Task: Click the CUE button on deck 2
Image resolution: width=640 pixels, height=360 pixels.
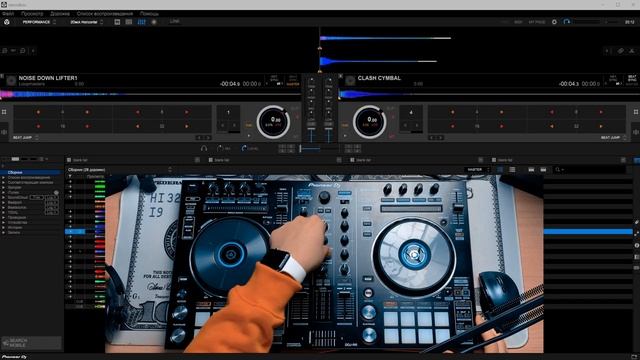Action: click(345, 125)
